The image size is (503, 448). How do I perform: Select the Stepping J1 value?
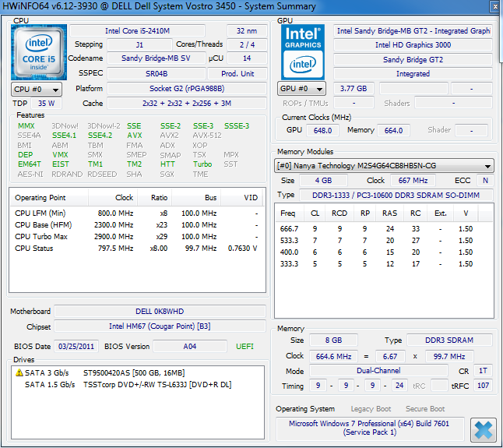(x=139, y=44)
